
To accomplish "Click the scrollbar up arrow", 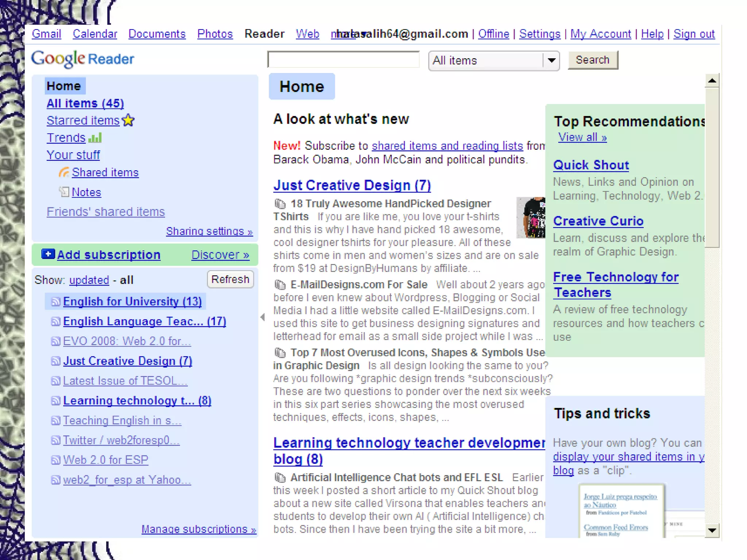I will tap(712, 81).
